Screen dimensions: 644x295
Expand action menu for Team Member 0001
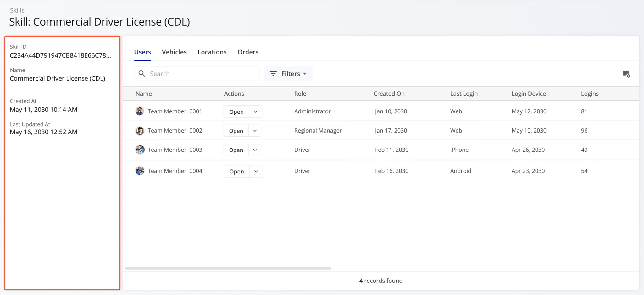coord(256,112)
